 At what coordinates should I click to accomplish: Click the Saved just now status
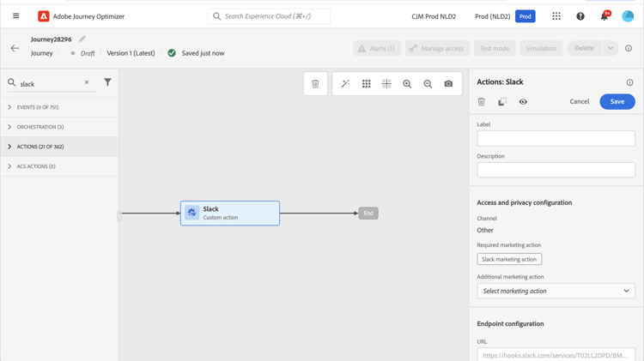(203, 53)
